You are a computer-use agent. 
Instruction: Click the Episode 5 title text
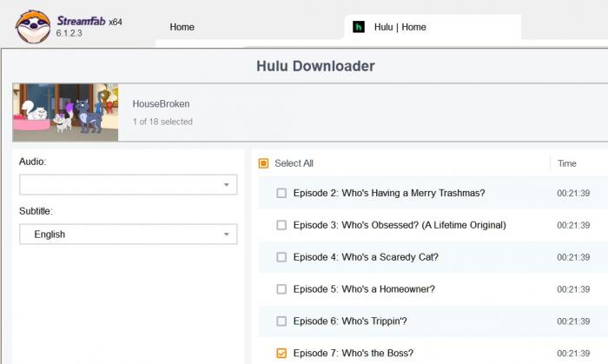point(364,289)
